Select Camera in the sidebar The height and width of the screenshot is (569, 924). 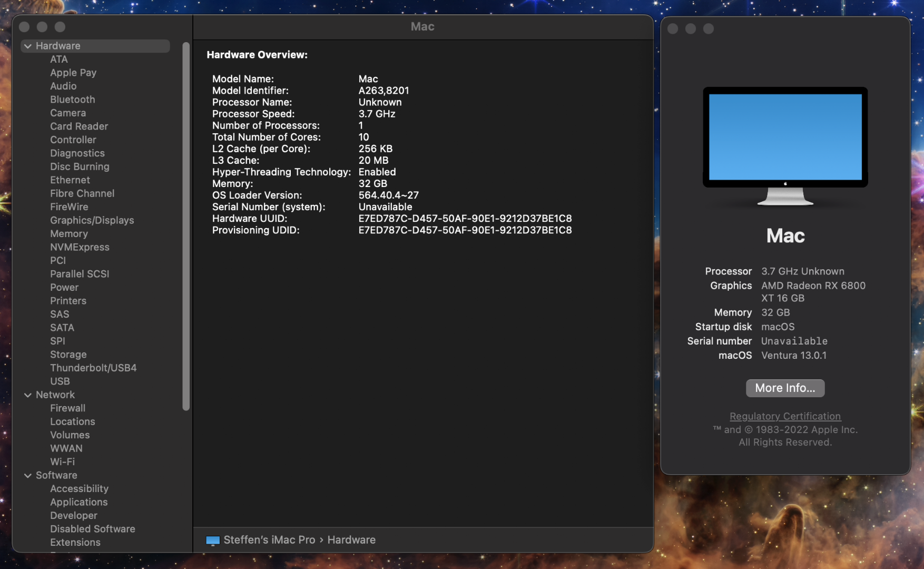pyautogui.click(x=68, y=113)
